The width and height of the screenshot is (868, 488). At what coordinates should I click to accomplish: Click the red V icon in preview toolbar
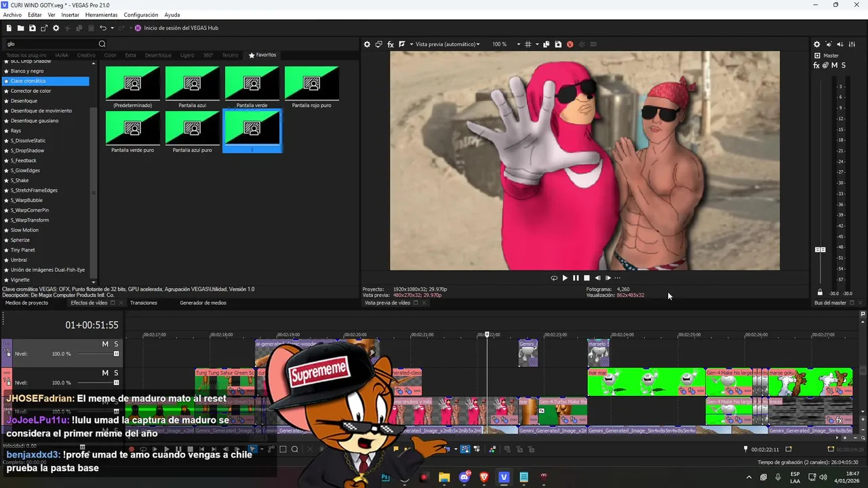pyautogui.click(x=570, y=44)
